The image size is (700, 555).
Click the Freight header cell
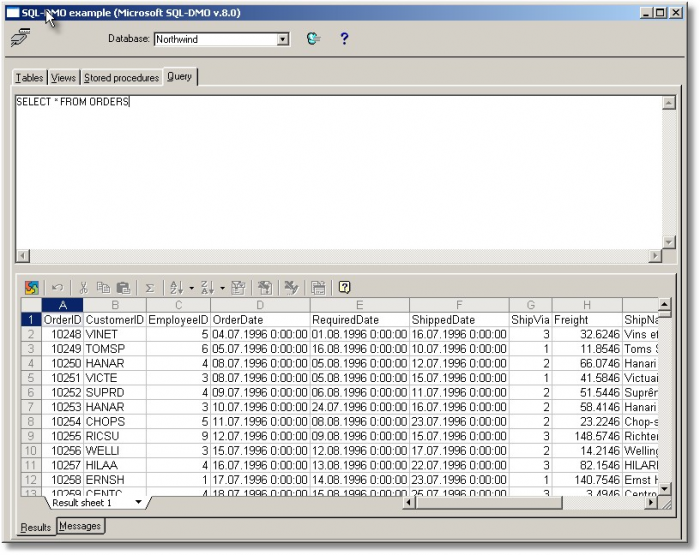[x=587, y=320]
